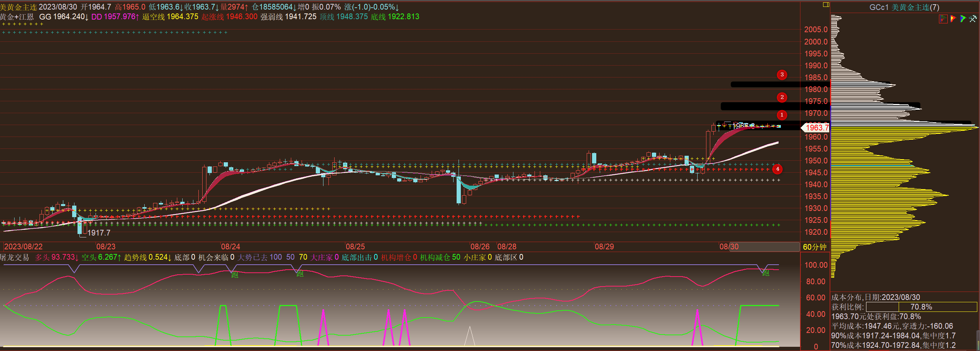Click the 黄金+江恩 indicator name
The height and width of the screenshot is (351, 980).
point(17,17)
